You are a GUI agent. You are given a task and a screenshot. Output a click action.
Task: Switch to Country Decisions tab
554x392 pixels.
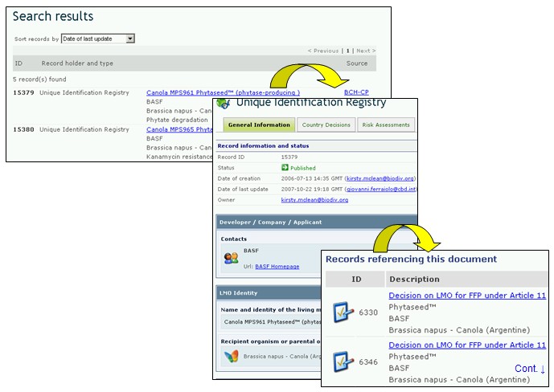point(326,125)
